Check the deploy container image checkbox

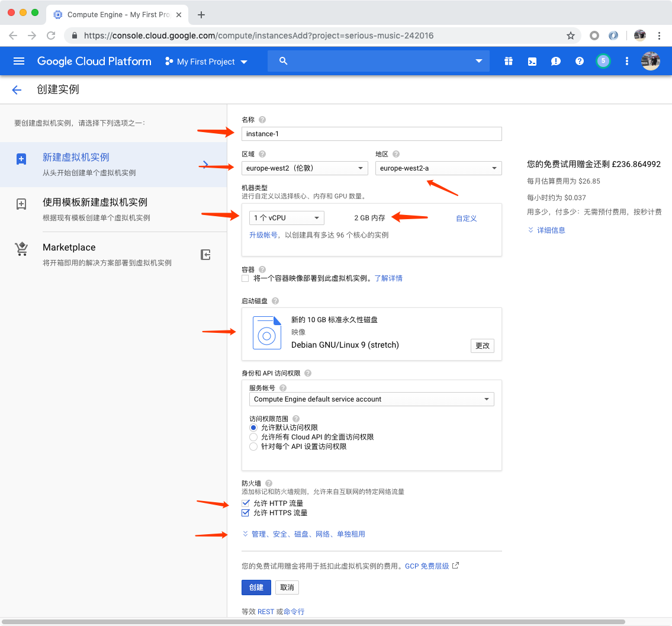click(x=245, y=278)
